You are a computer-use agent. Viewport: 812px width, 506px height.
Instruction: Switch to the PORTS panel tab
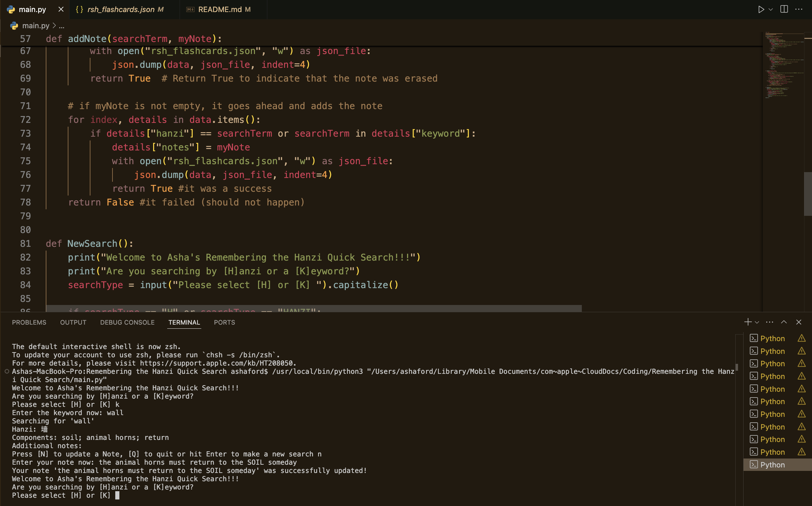224,322
